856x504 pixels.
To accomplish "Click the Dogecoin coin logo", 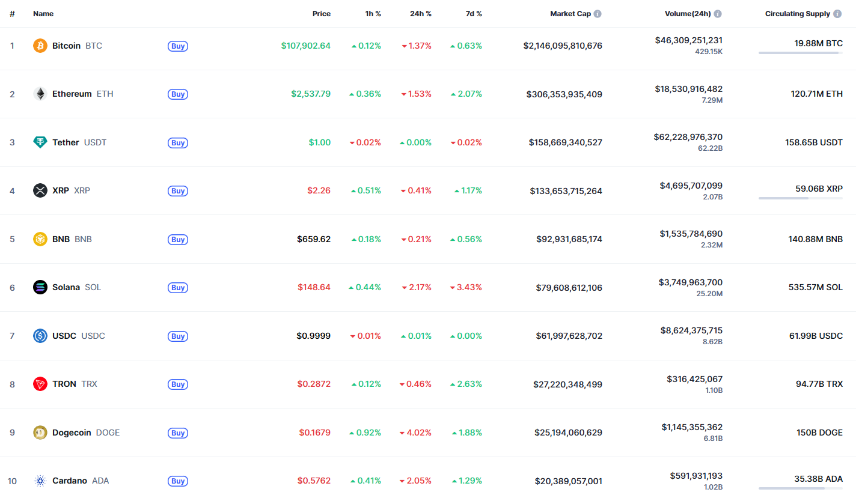I will [x=40, y=433].
